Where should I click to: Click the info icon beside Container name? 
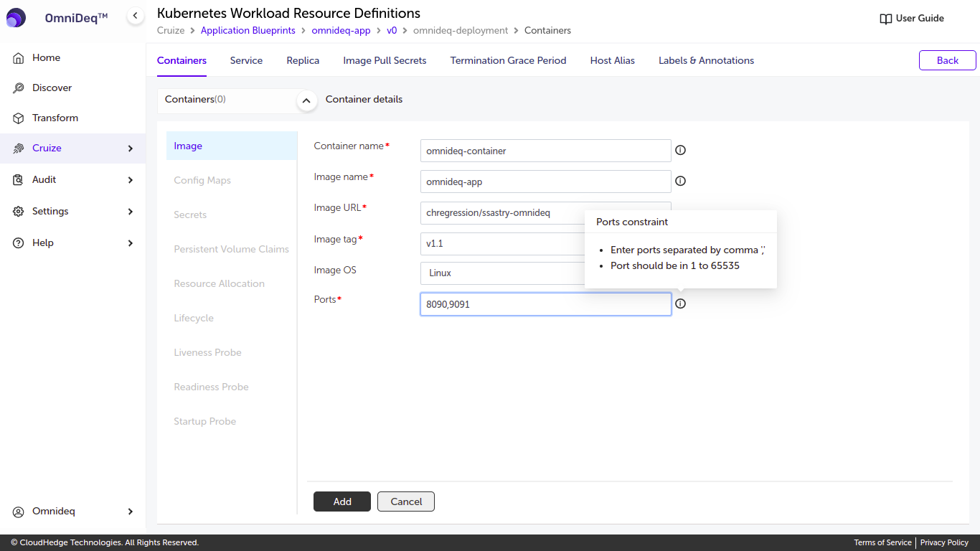(x=681, y=151)
